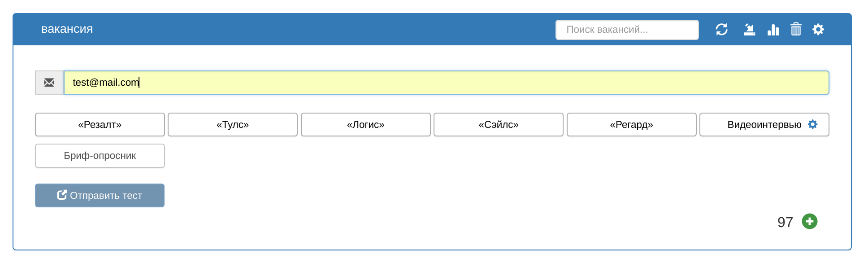Viewport: 868px width, 263px height.
Task: Click the trash delete icon
Action: pos(796,30)
